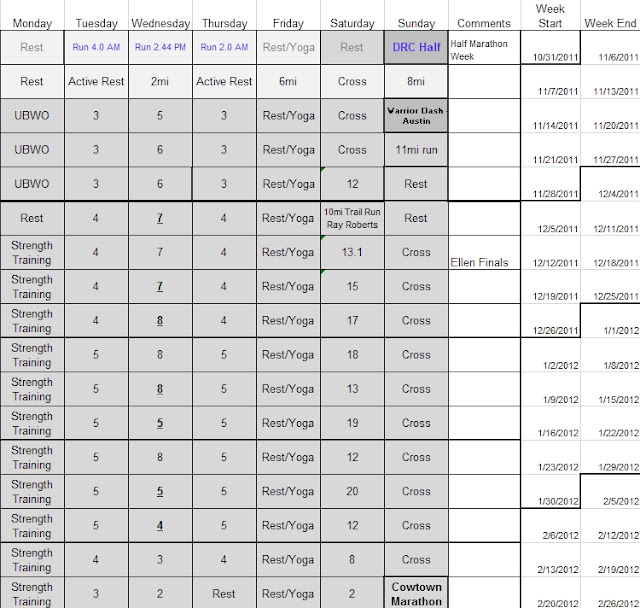
Task: Click Saturday '8' in the 2/13/2012 week
Action: click(352, 559)
